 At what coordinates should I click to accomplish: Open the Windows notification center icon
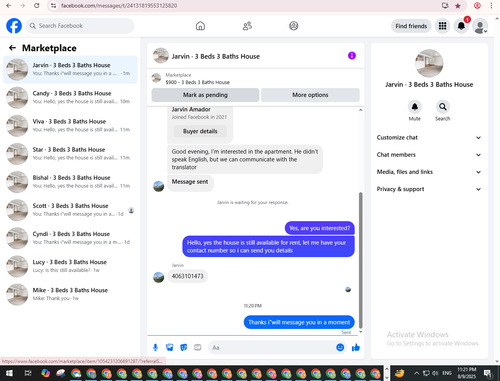pyautogui.click(x=488, y=373)
